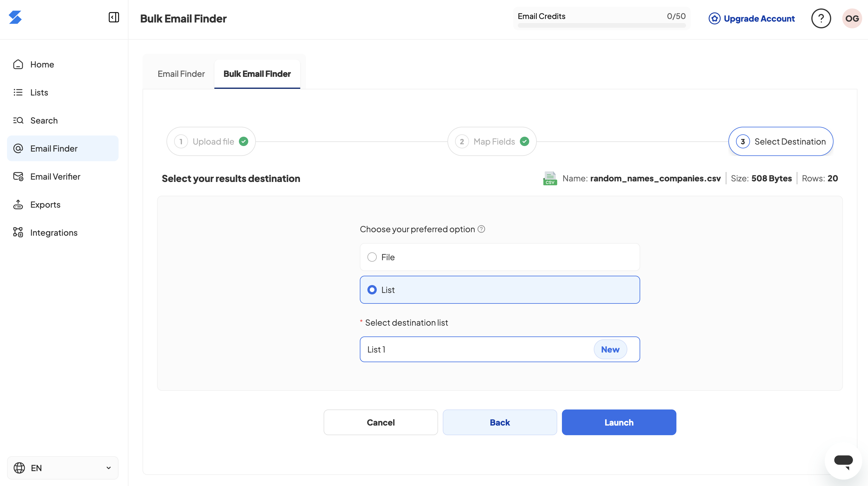Click the Cancel button
Image resolution: width=868 pixels, height=486 pixels.
381,422
